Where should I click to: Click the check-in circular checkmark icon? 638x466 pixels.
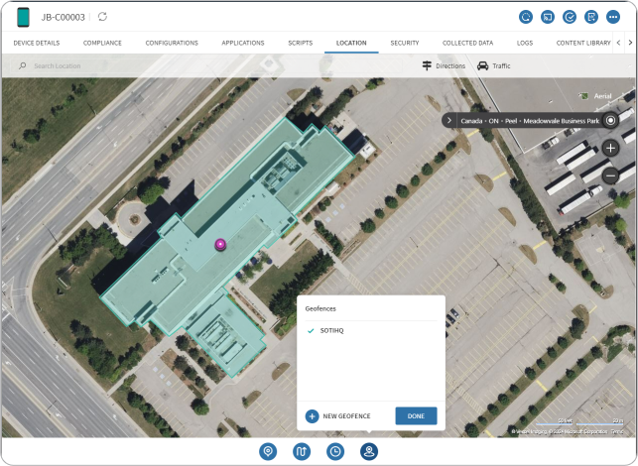click(x=570, y=17)
